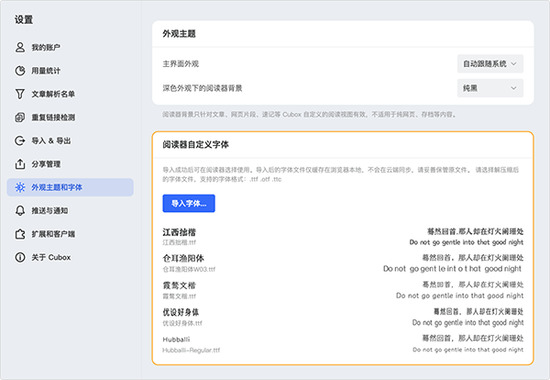Viewport: 550px width, 380px height.
Task: Click the 关于 Cubox info icon
Action: point(20,257)
